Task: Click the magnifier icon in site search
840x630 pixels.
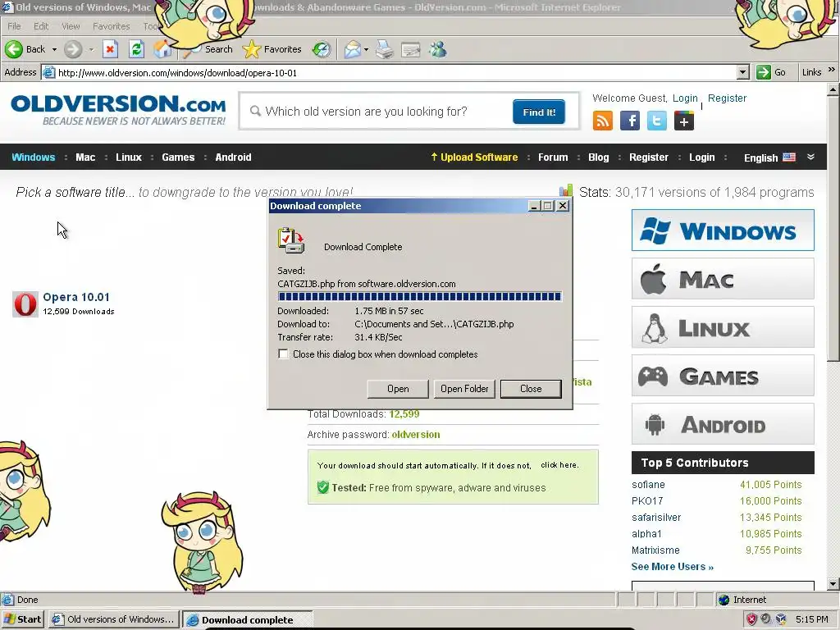Action: coord(256,111)
